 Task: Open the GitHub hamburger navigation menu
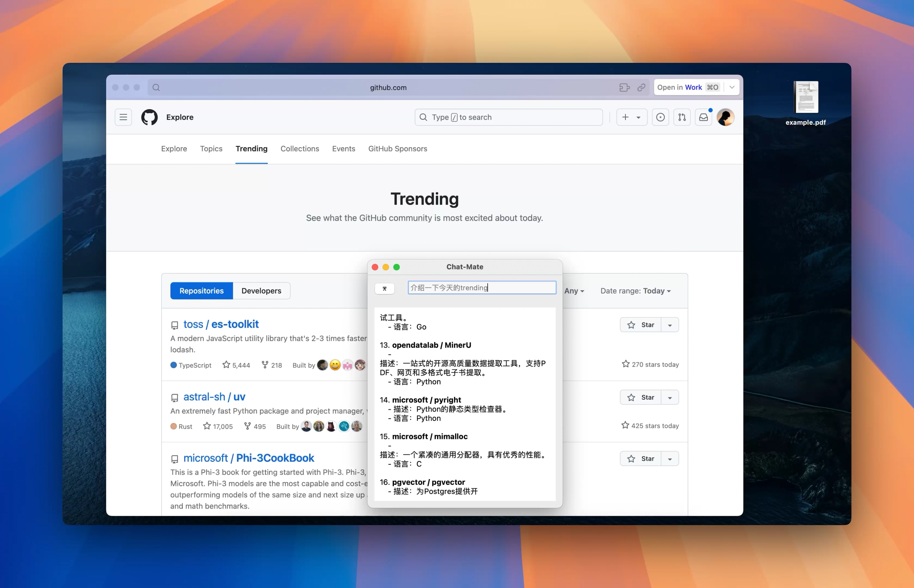(123, 117)
